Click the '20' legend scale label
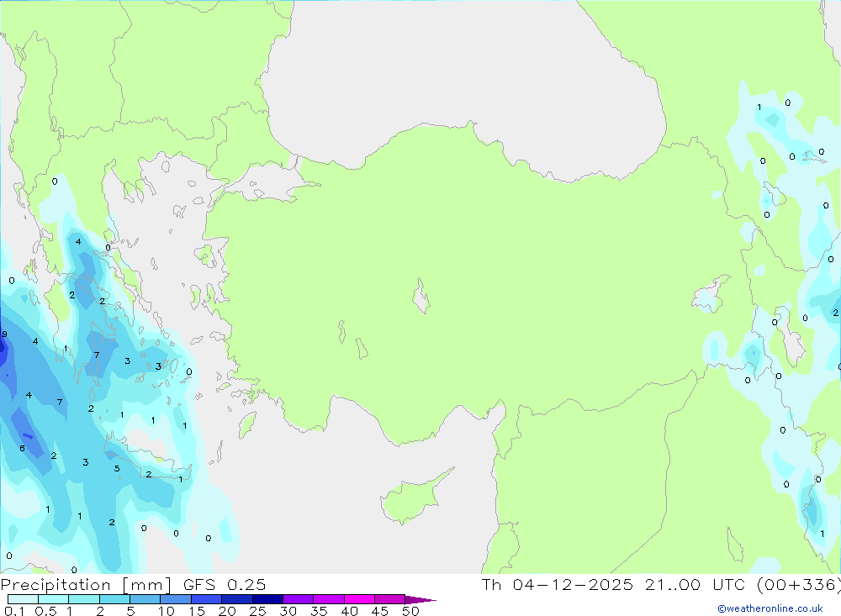 coord(227,611)
